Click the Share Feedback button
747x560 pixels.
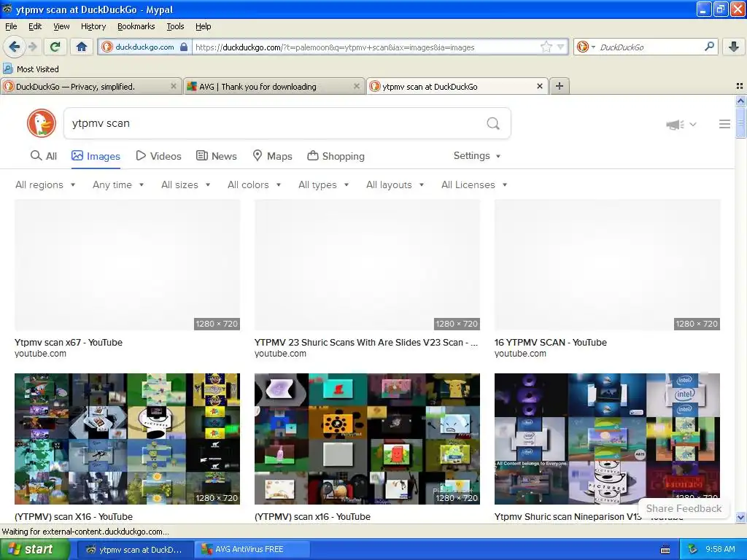[x=684, y=508]
